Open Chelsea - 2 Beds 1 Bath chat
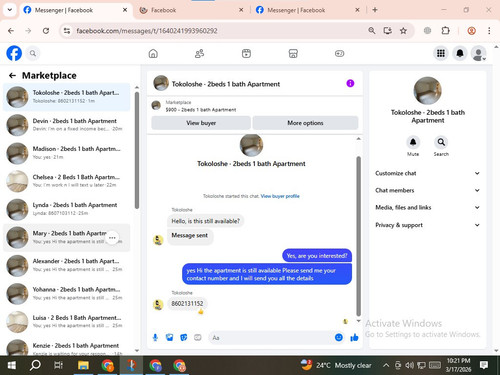This screenshot has width=500, height=375. pos(67,181)
